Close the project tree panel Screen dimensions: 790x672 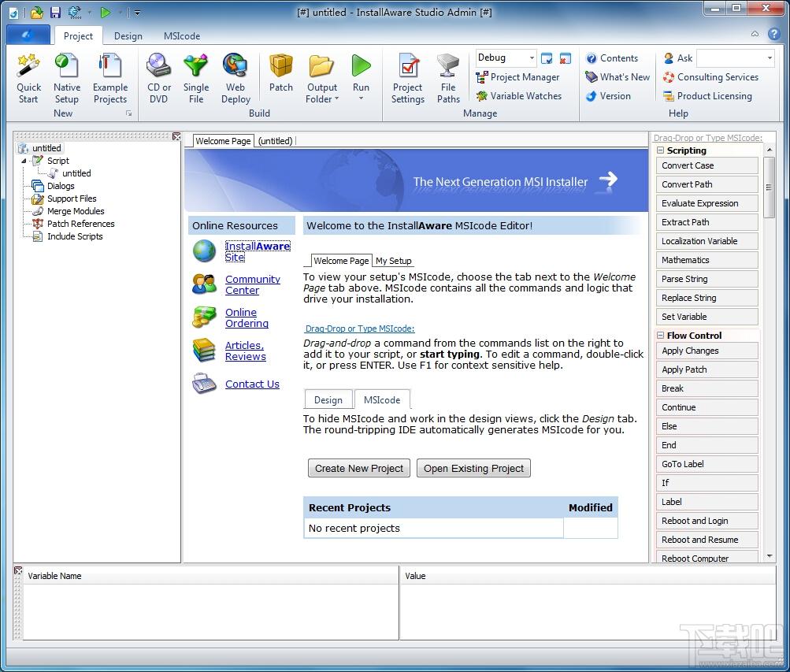pyautogui.click(x=176, y=136)
